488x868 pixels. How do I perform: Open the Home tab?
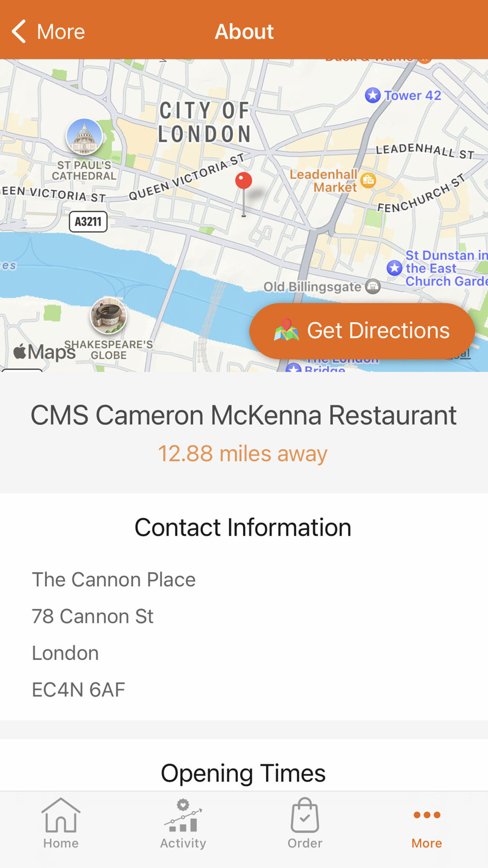click(x=61, y=823)
